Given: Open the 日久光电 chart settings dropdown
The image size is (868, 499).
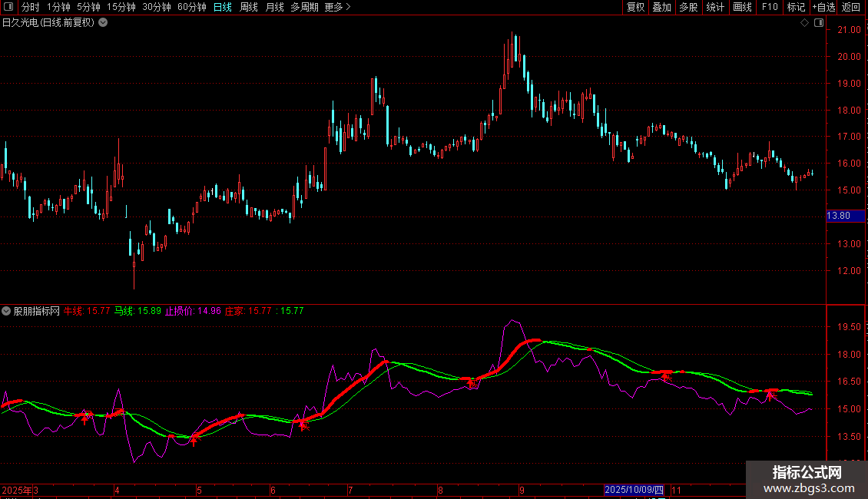Looking at the screenshot, I should pyautogui.click(x=103, y=23).
